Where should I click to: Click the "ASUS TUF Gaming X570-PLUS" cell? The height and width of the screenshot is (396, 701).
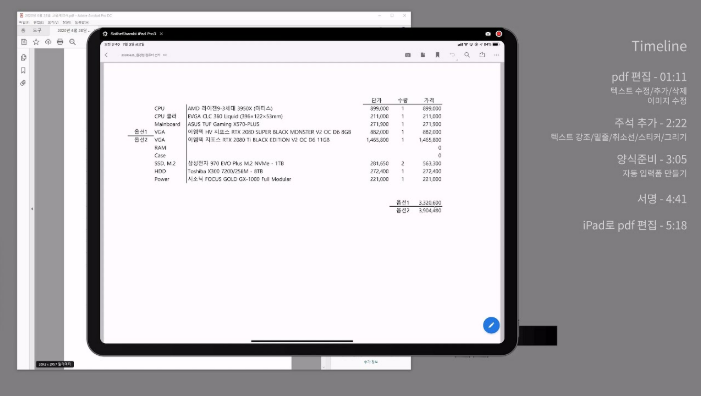(224, 124)
